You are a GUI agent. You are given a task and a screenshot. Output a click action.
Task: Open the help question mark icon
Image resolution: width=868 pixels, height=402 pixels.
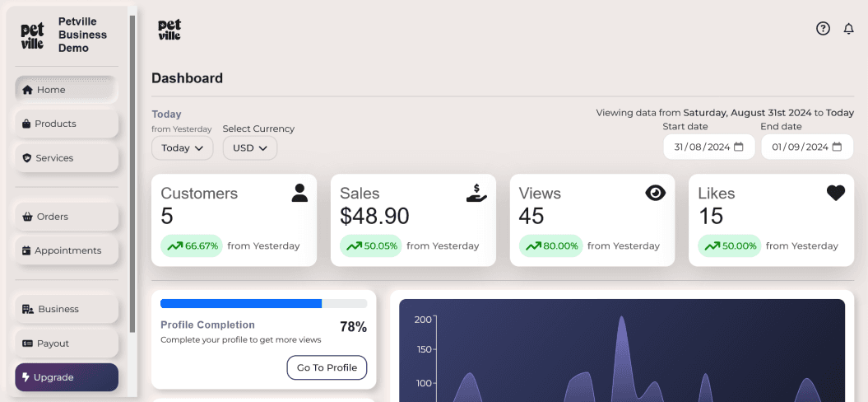823,29
